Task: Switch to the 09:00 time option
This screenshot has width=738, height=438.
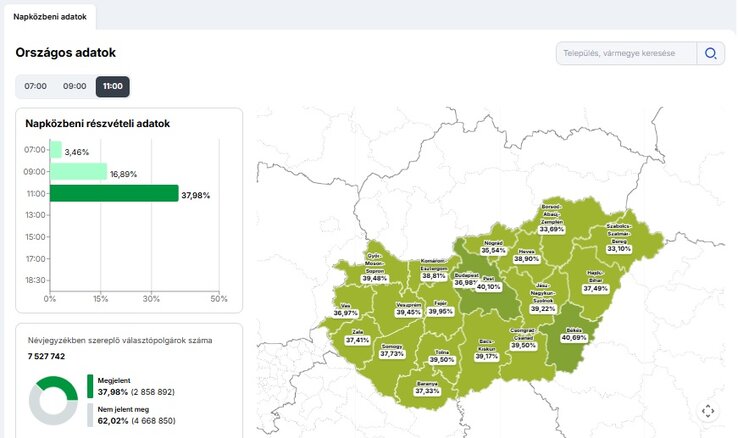Action: click(75, 87)
